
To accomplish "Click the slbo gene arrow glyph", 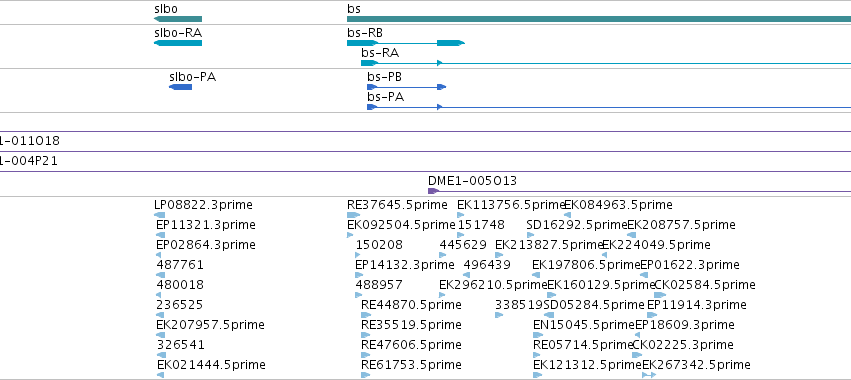I will pos(178,19).
